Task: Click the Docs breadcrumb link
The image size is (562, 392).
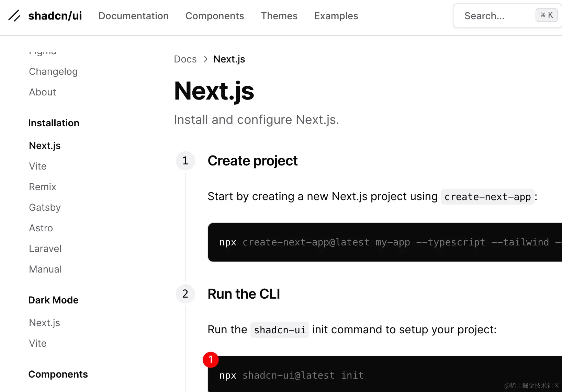Action: [185, 59]
